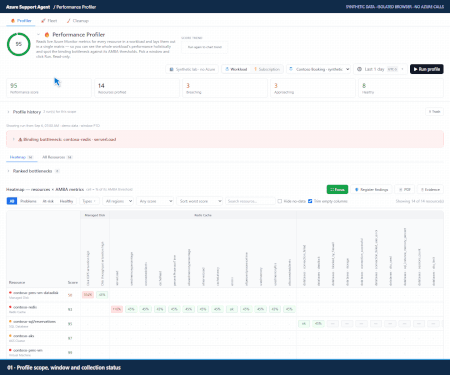Click the Evidence button

(430, 189)
